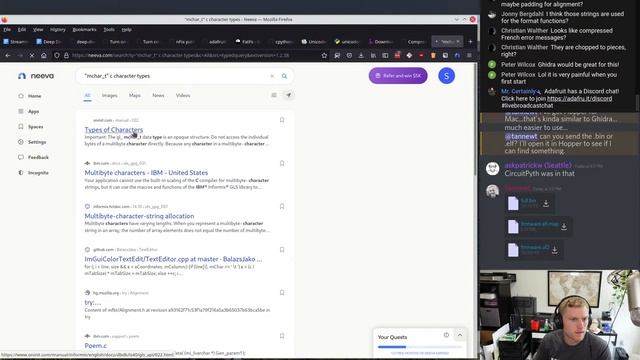Click the Neeva page vertical scrollbar
This screenshot has height=360, width=640.
click(x=475, y=120)
